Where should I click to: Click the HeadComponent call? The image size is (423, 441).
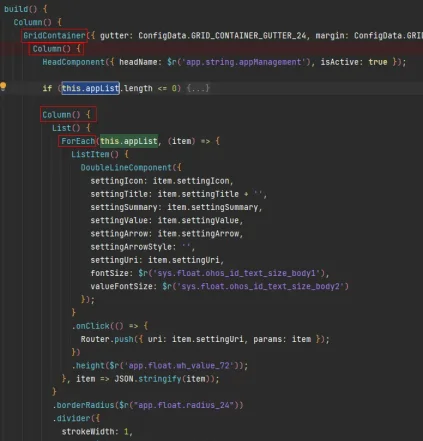point(73,62)
